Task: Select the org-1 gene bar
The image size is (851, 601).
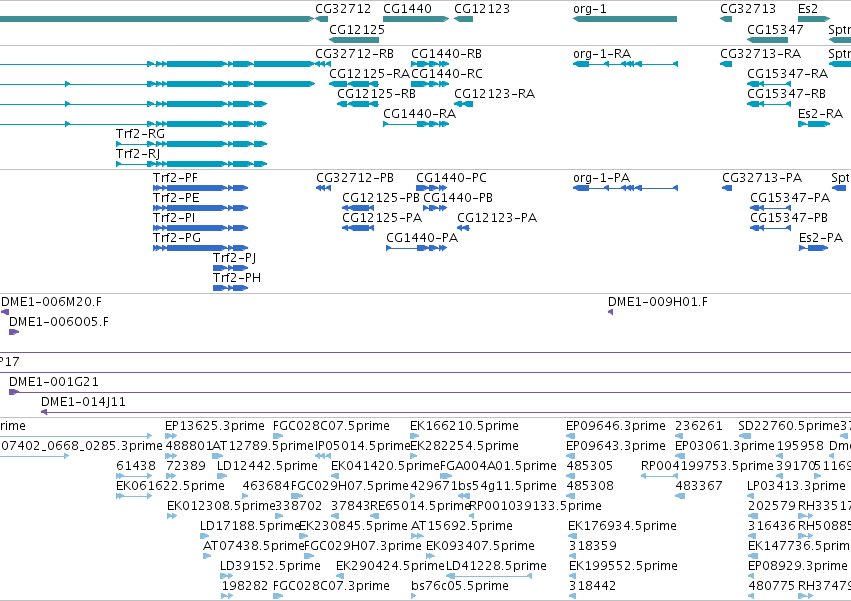Action: (x=625, y=19)
